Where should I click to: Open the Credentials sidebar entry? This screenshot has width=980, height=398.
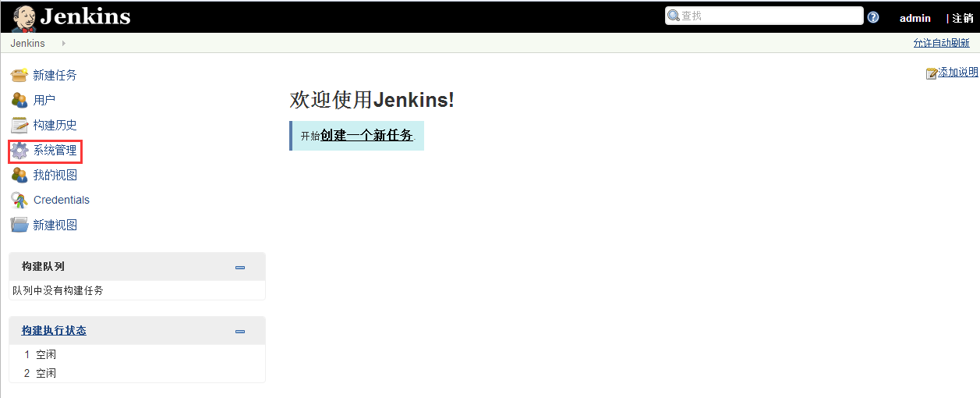tap(62, 200)
